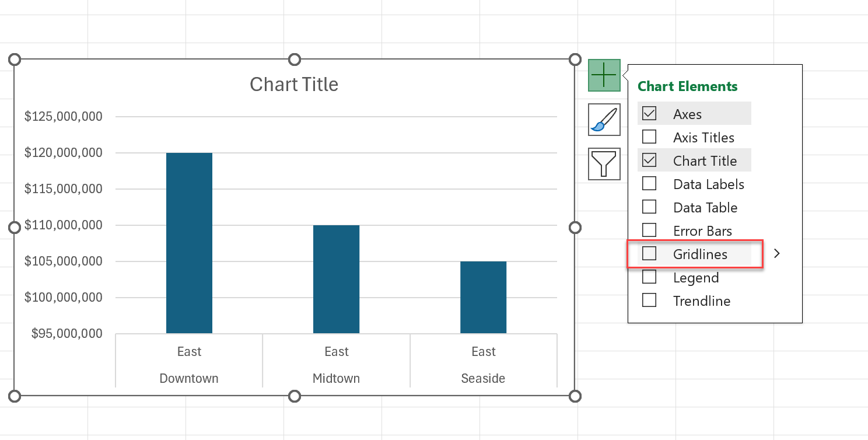Click the top-right chart resize handle

click(575, 60)
